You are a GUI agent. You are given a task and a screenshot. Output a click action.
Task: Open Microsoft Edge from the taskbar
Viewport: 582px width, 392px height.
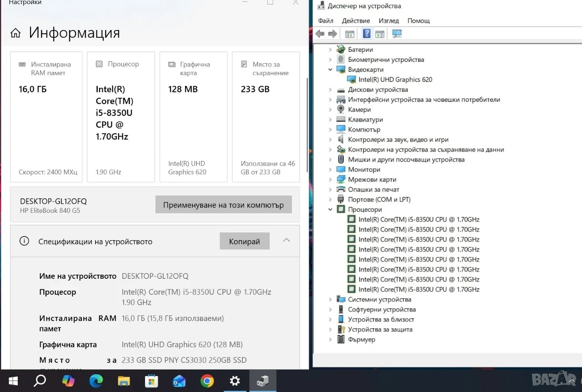pos(96,381)
